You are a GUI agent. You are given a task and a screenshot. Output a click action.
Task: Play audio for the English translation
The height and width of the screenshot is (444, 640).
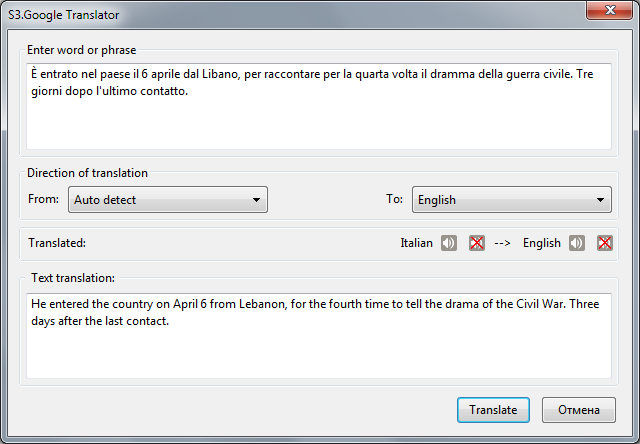pyautogui.click(x=577, y=243)
